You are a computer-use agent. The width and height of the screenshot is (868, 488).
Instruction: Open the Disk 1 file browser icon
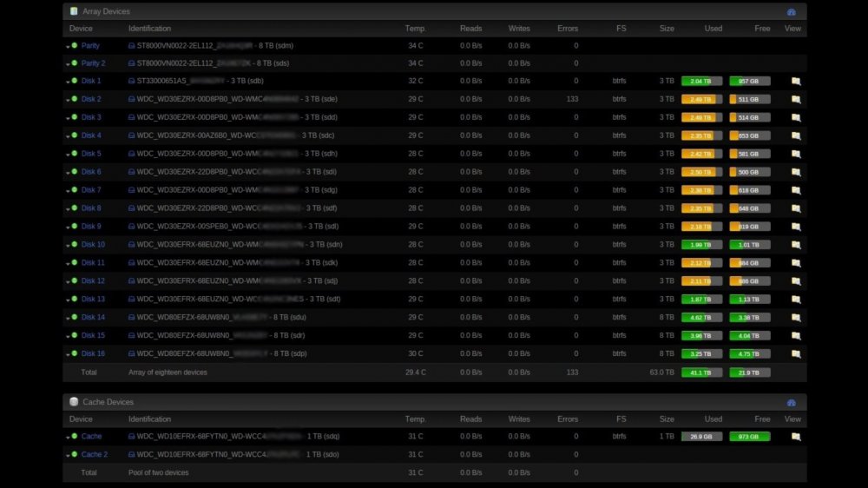tap(795, 81)
